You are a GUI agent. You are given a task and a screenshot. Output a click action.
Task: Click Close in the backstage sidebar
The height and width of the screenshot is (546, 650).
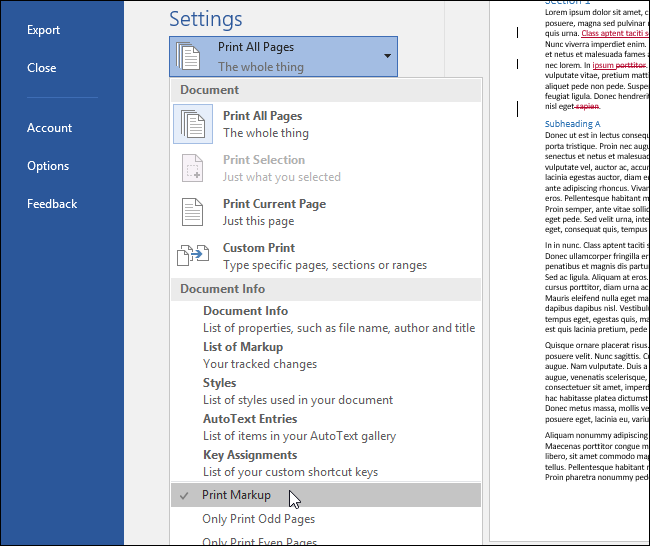(x=42, y=68)
